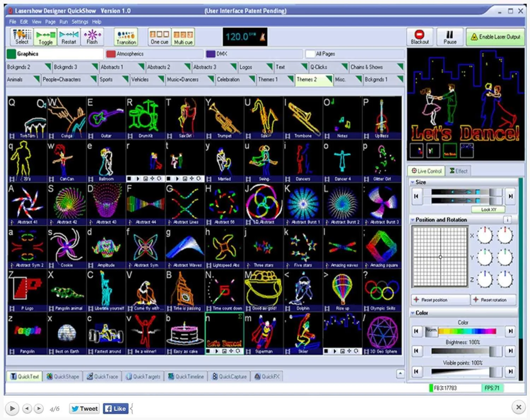Trigger the DrumKit cue

tap(146, 118)
